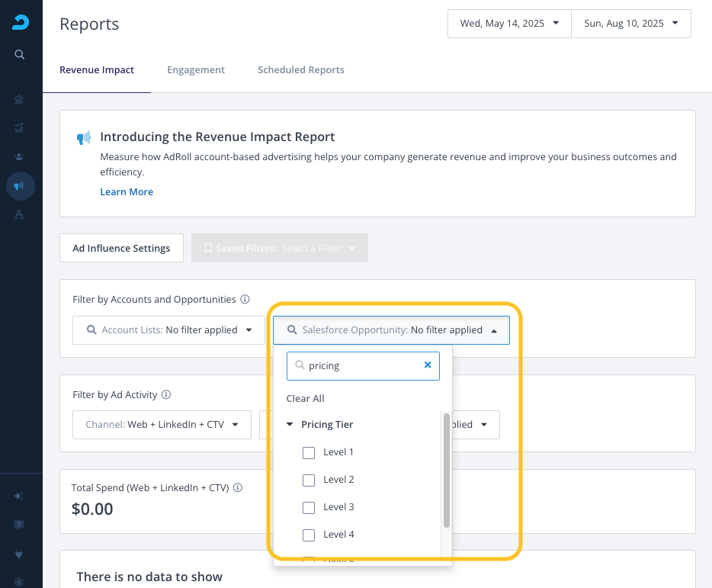The width and height of the screenshot is (712, 588).
Task: Open the sidebar search icon
Action: (x=19, y=54)
